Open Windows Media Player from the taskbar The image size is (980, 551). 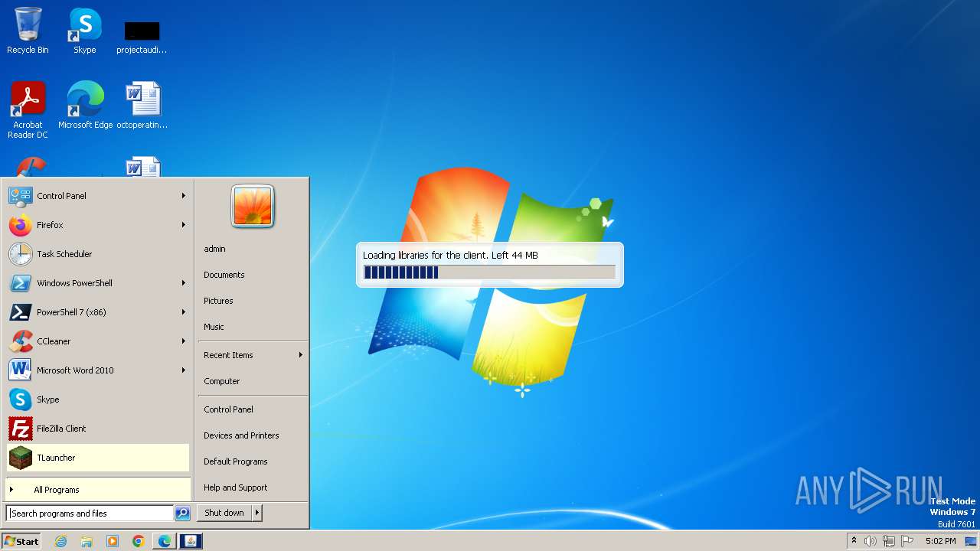tap(113, 541)
